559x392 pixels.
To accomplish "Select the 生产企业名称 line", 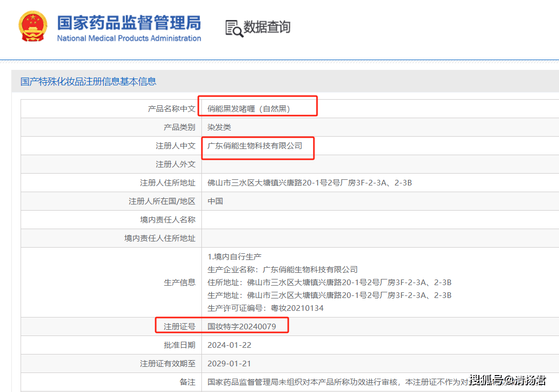I will pyautogui.click(x=283, y=269).
